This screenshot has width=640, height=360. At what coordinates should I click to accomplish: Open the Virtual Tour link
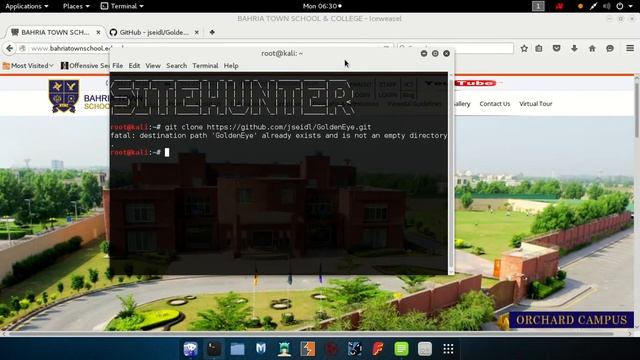point(536,104)
